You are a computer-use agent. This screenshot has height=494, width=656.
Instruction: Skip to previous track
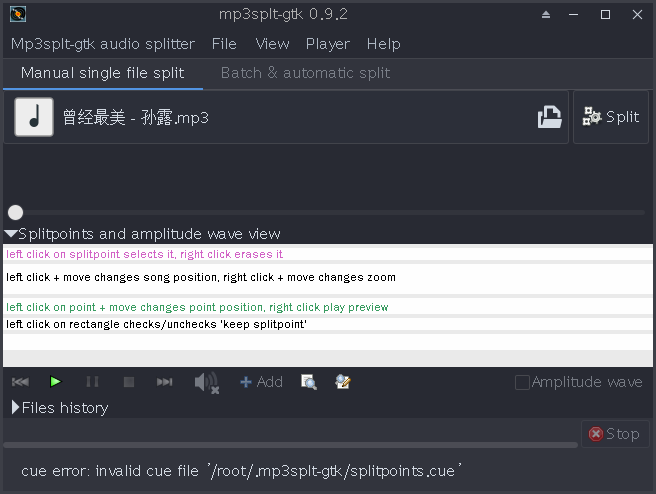click(x=20, y=381)
